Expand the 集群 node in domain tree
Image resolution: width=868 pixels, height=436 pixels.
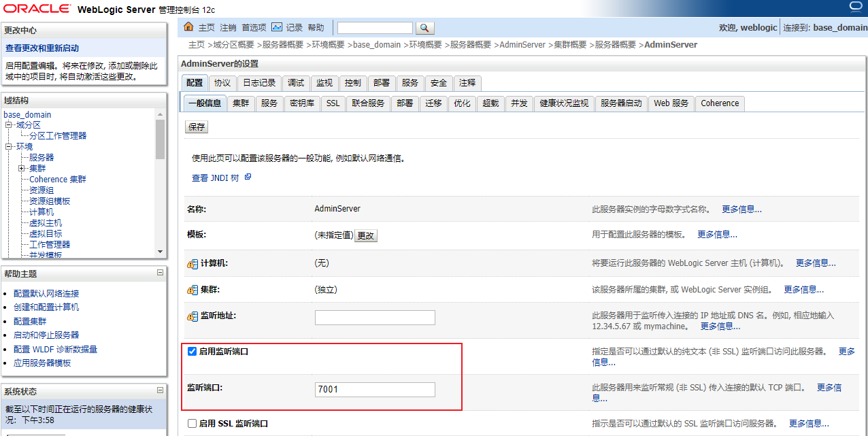(22, 169)
